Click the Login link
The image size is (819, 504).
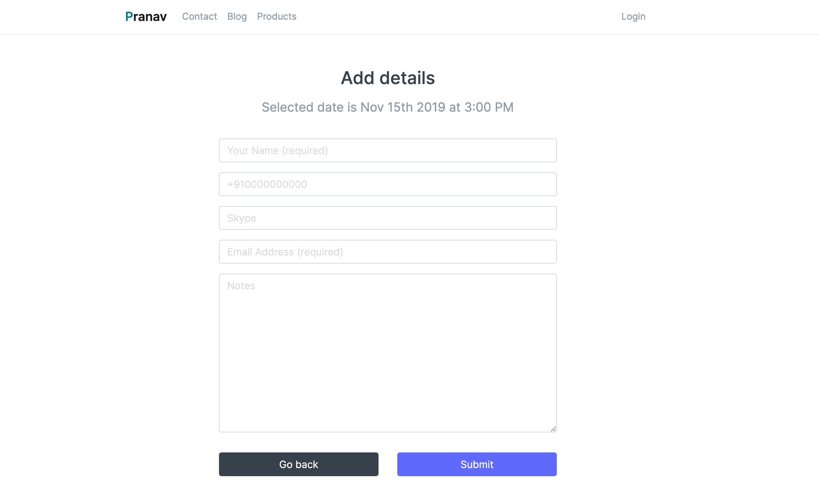click(x=633, y=16)
